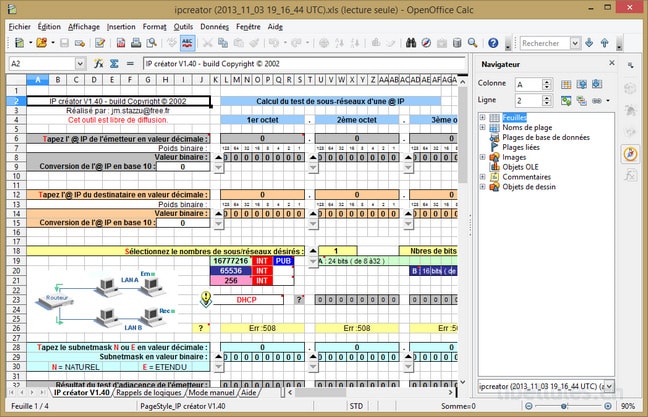This screenshot has width=648, height=417.
Task: Open the Fichier menu
Action: click(x=19, y=27)
